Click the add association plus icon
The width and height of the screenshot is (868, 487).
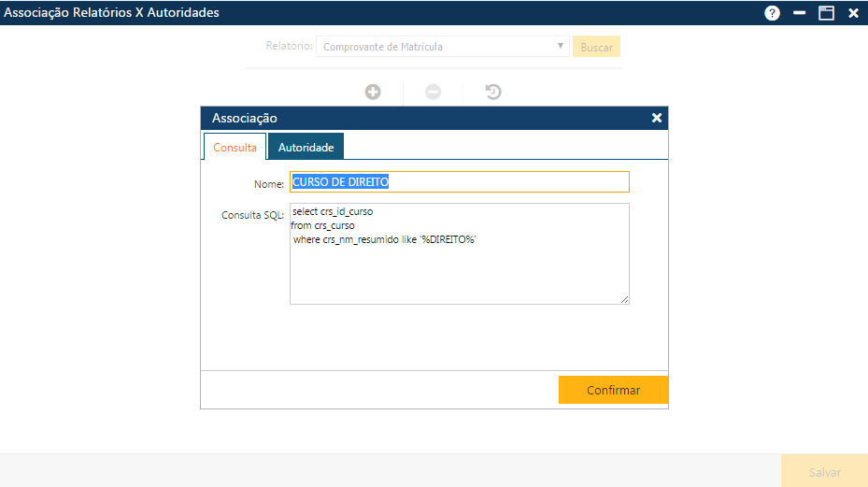point(373,92)
